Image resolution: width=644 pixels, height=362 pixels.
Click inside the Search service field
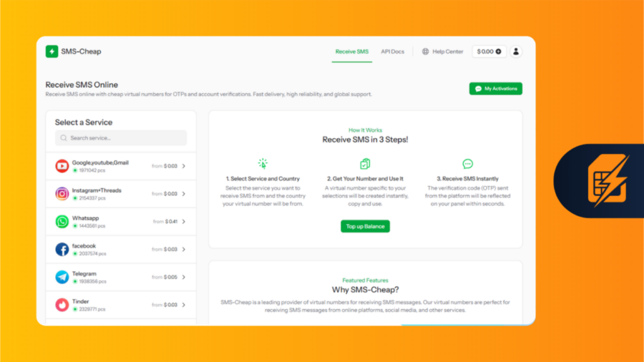point(119,138)
